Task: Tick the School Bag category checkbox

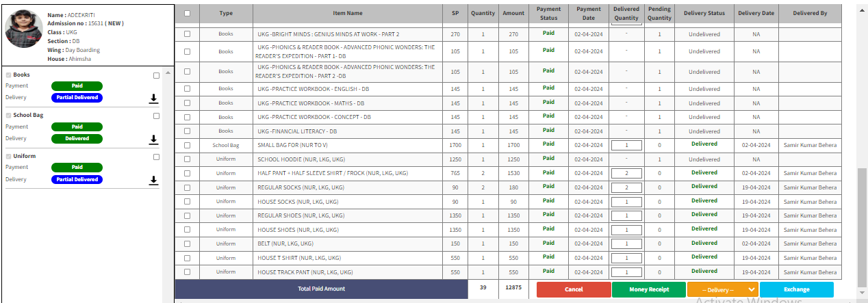Action: pyautogui.click(x=156, y=116)
